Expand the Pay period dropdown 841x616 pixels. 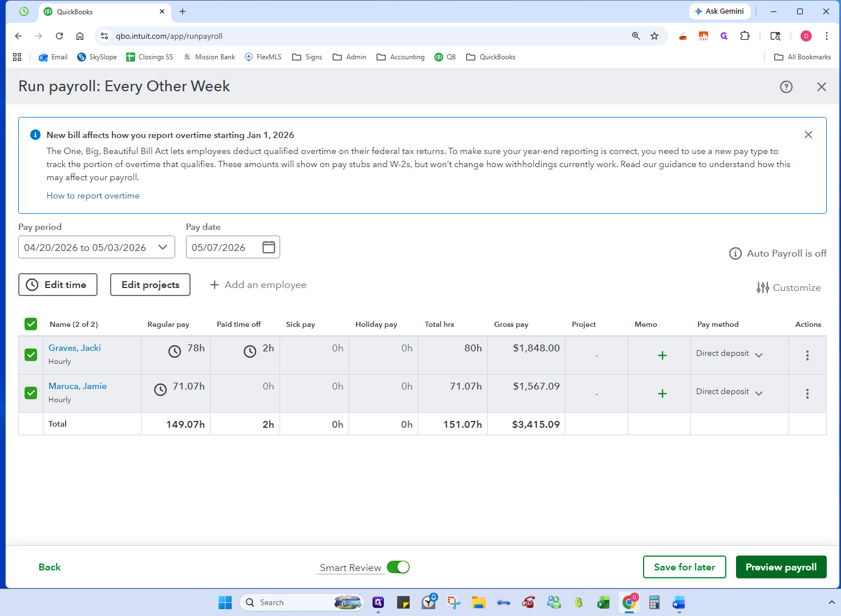(x=96, y=247)
